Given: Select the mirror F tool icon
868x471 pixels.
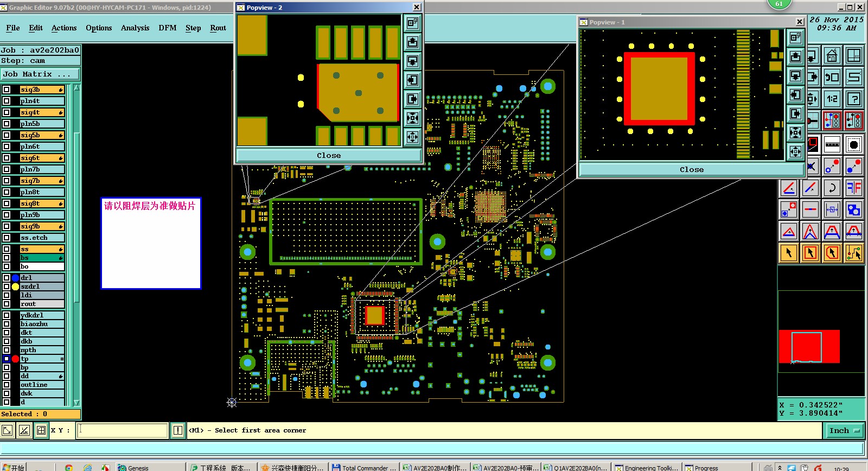Looking at the screenshot, I should click(854, 188).
